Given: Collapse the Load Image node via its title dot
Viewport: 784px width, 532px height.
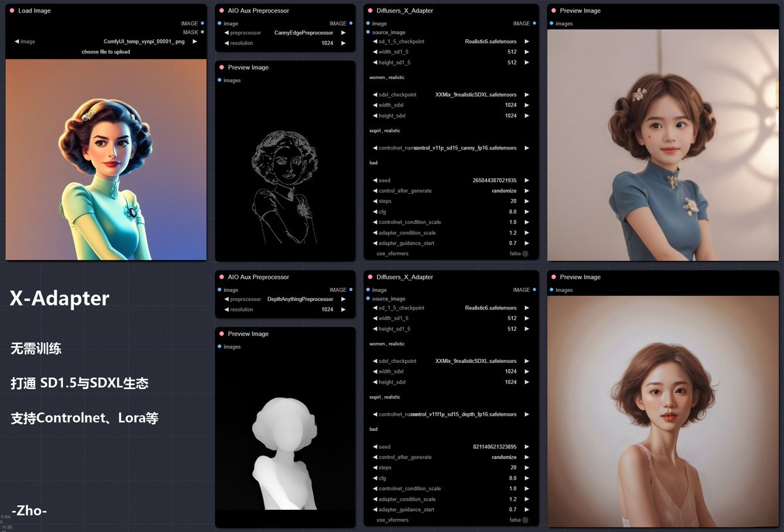Looking at the screenshot, I should (12, 10).
